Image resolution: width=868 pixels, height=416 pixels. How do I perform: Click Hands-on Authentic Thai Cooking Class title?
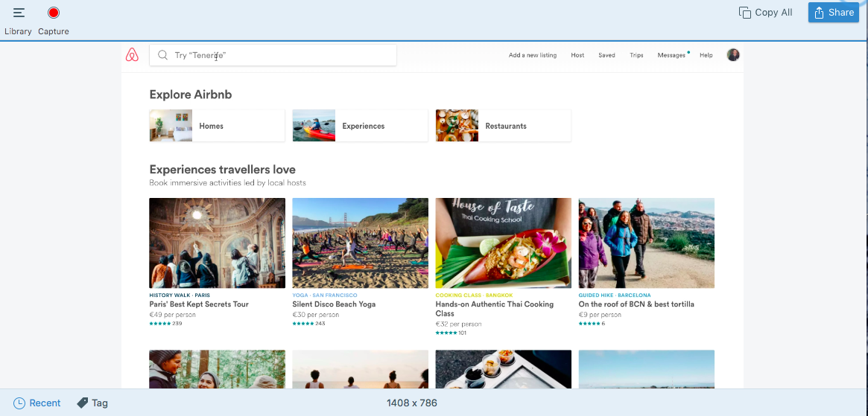(x=494, y=309)
